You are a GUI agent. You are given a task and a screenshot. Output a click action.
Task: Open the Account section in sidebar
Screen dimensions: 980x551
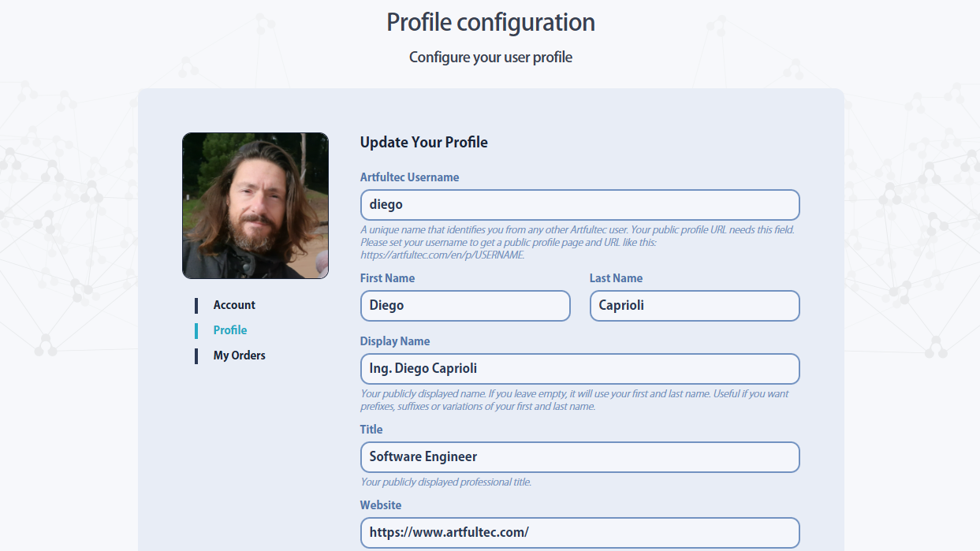[x=234, y=305]
